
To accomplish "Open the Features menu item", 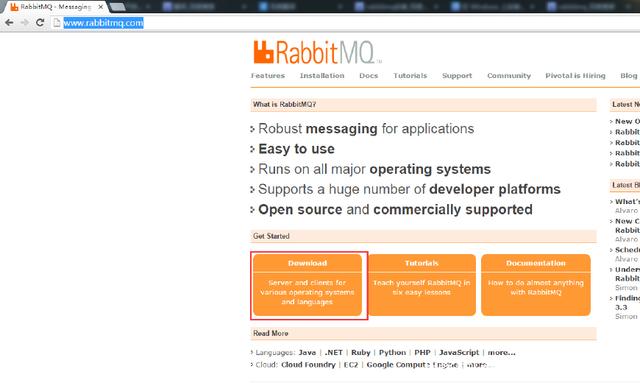I will [x=268, y=76].
